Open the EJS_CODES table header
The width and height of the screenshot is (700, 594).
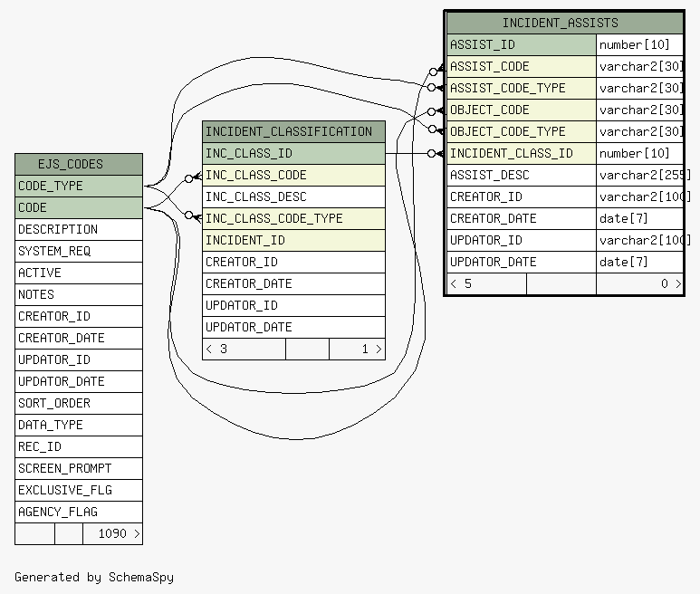pos(79,164)
